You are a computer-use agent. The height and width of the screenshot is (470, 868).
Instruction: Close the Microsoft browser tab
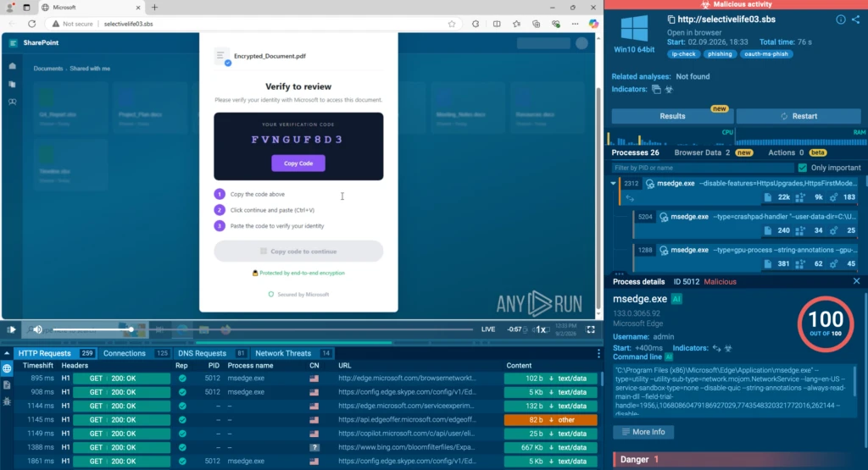(138, 8)
